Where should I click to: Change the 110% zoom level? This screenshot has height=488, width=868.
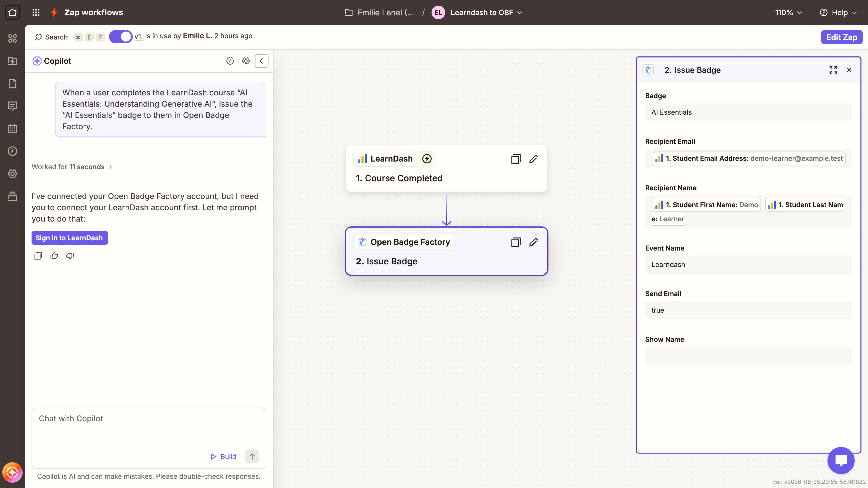pyautogui.click(x=789, y=13)
